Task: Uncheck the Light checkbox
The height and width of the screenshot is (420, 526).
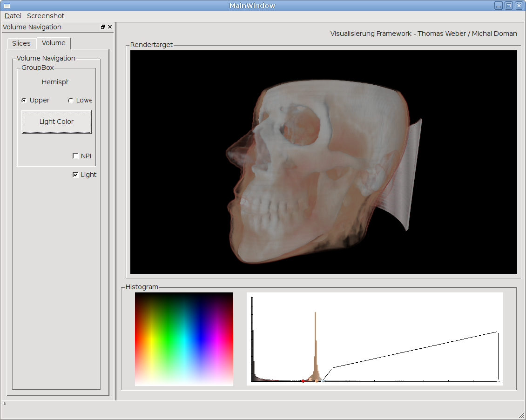Action: click(x=75, y=175)
